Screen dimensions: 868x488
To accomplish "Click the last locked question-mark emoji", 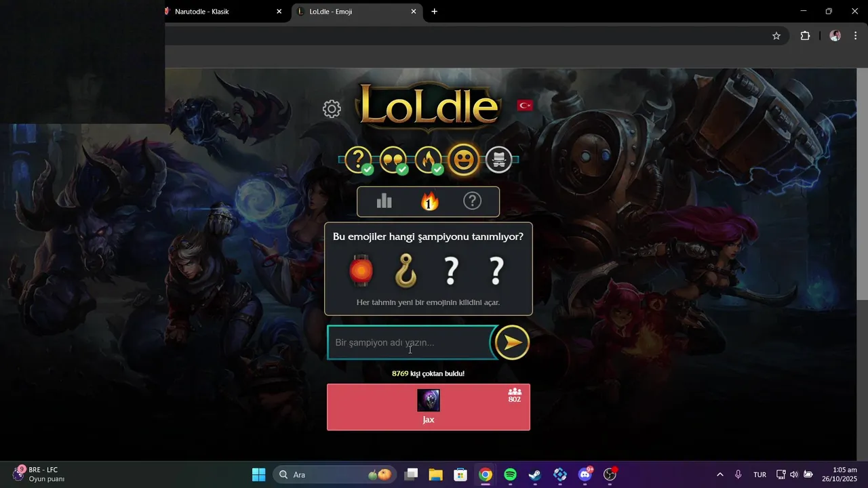I will click(x=496, y=270).
